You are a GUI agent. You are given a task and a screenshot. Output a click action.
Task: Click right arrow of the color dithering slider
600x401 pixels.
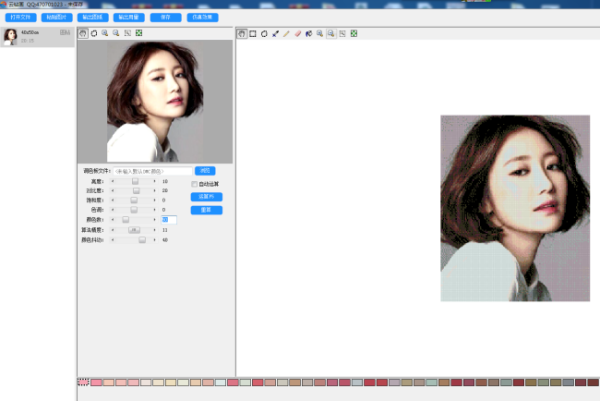click(155, 240)
